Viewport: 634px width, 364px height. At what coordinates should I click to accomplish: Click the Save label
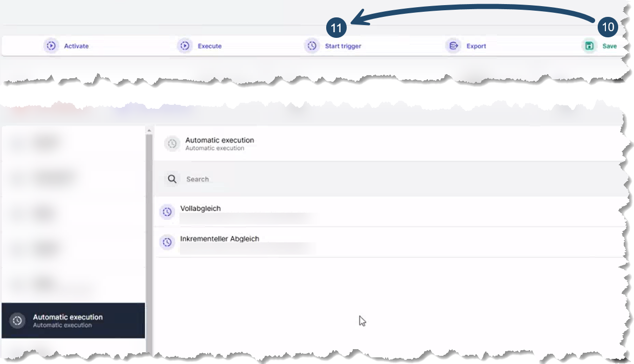click(609, 46)
